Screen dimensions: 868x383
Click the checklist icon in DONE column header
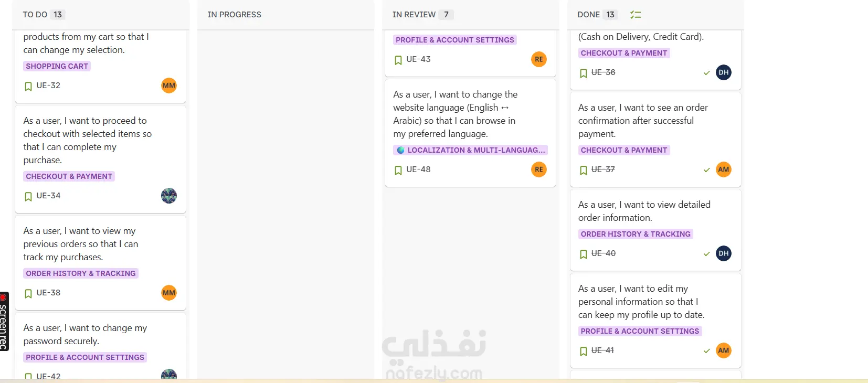(636, 15)
